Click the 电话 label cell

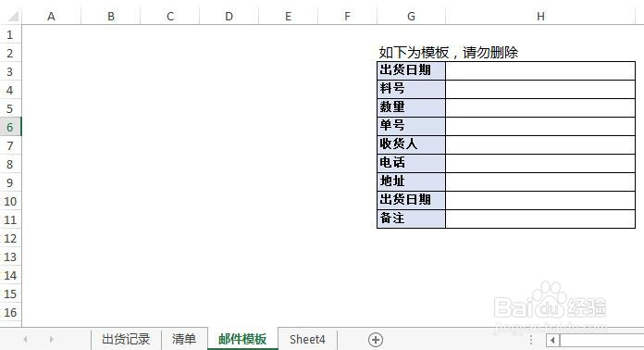pos(411,163)
